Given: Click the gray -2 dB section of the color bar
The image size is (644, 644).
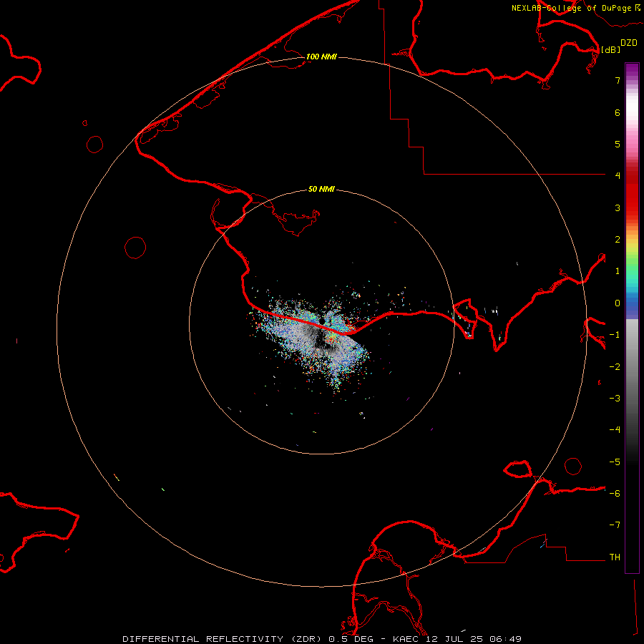Looking at the screenshot, I should coord(632,367).
